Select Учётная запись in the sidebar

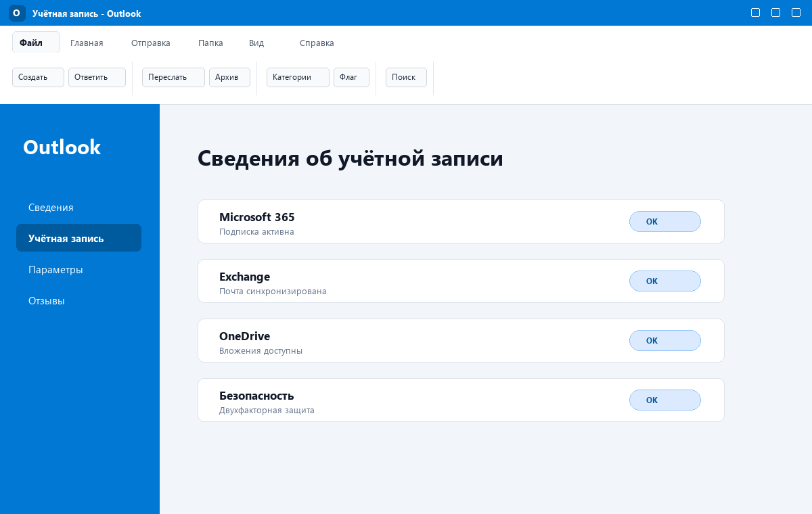coord(78,238)
